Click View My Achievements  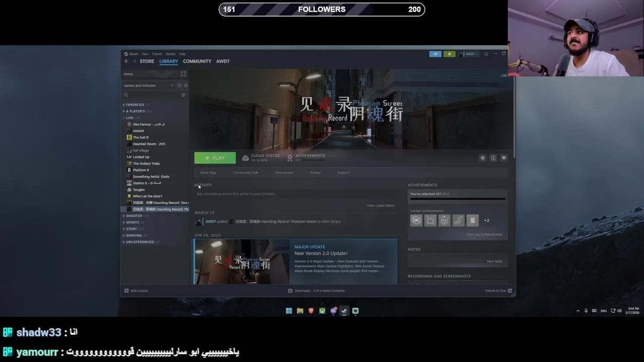[x=484, y=234]
